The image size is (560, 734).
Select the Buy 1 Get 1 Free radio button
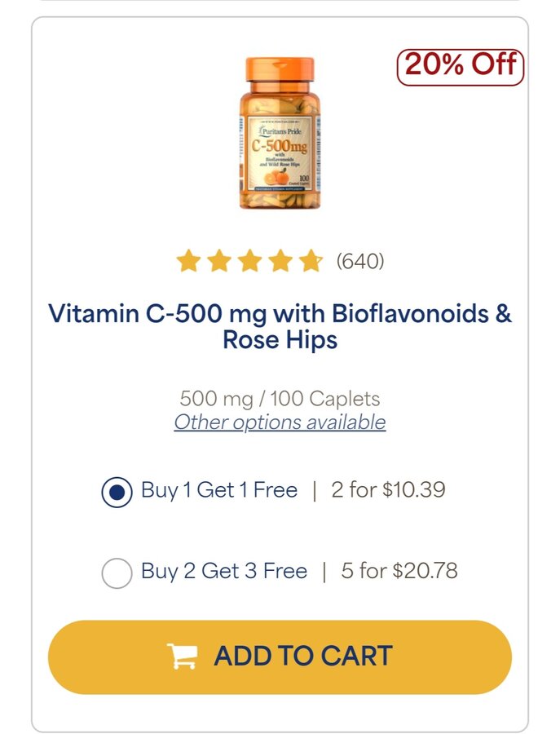pyautogui.click(x=117, y=492)
